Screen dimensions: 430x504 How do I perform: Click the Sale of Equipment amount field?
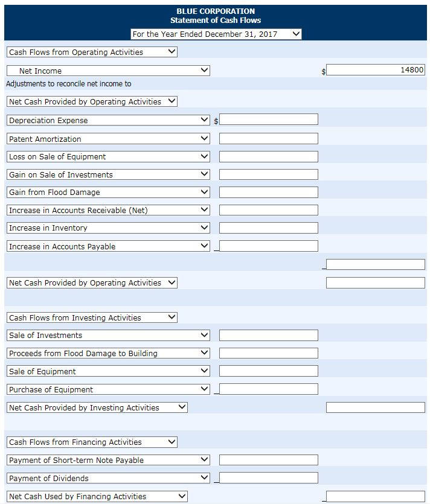[x=269, y=371]
